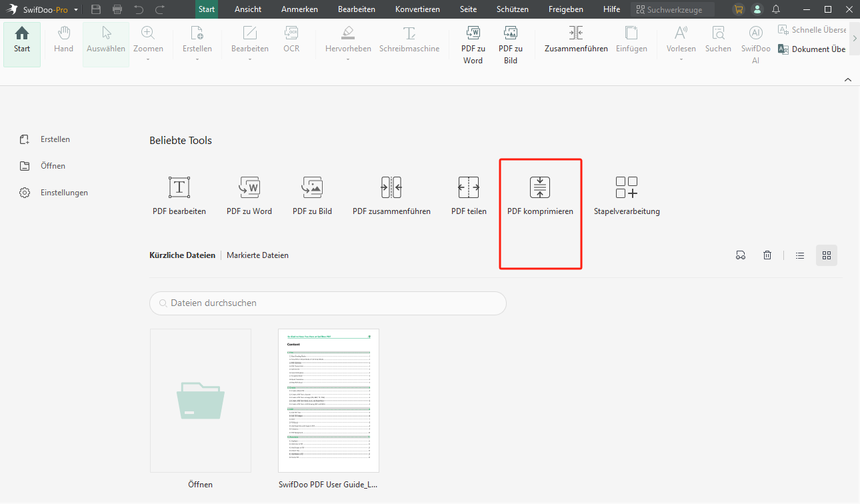This screenshot has width=860, height=504.
Task: Click the Bearbeiten toolbar icon
Action: [250, 33]
